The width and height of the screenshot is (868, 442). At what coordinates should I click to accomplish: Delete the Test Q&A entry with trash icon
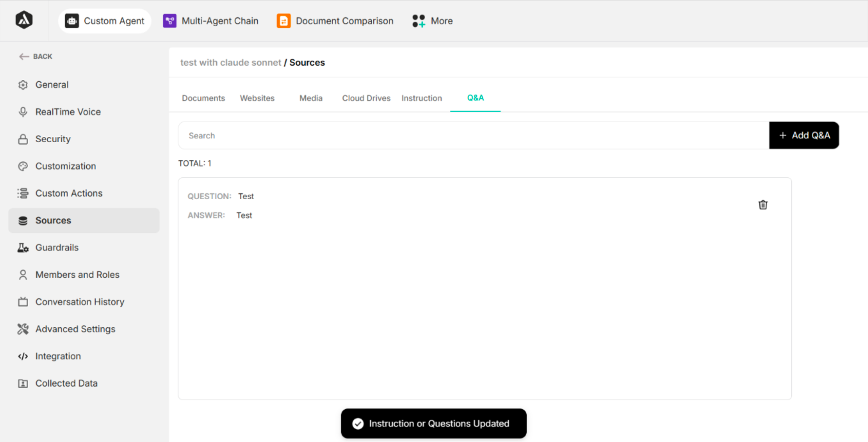pyautogui.click(x=763, y=205)
